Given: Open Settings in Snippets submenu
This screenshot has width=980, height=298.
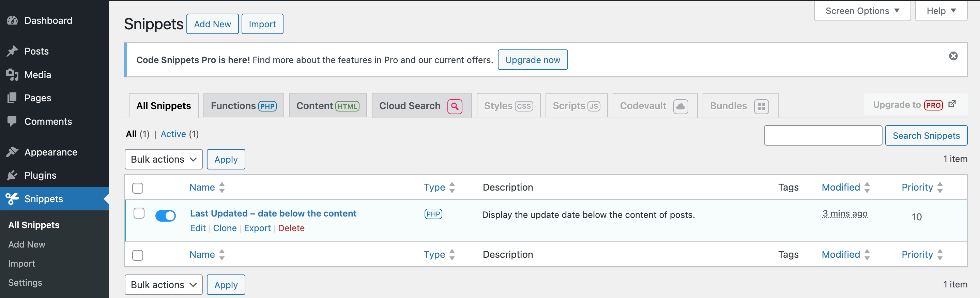Looking at the screenshot, I should click(x=25, y=282).
